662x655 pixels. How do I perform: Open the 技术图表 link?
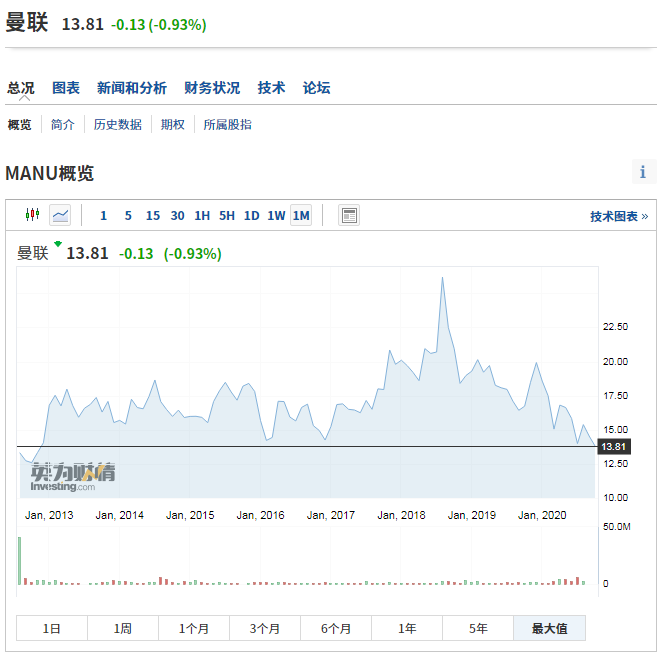click(x=618, y=216)
